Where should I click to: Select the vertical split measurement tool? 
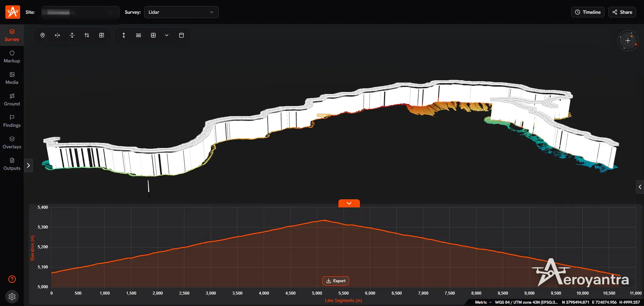click(72, 35)
